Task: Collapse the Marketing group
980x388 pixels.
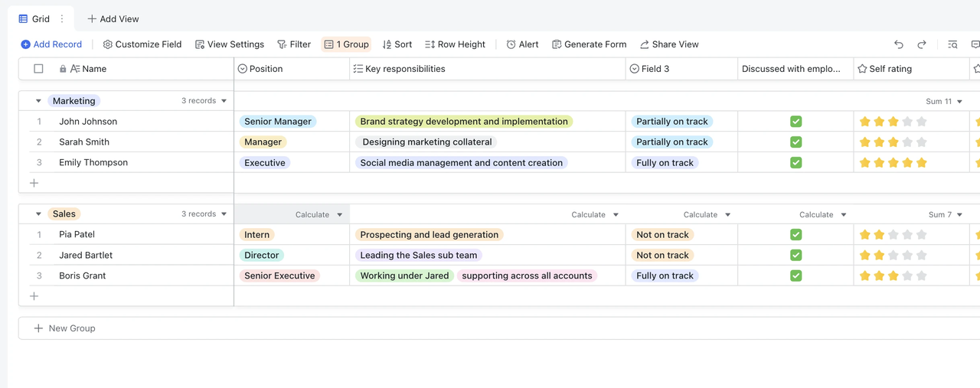Action: (x=38, y=101)
